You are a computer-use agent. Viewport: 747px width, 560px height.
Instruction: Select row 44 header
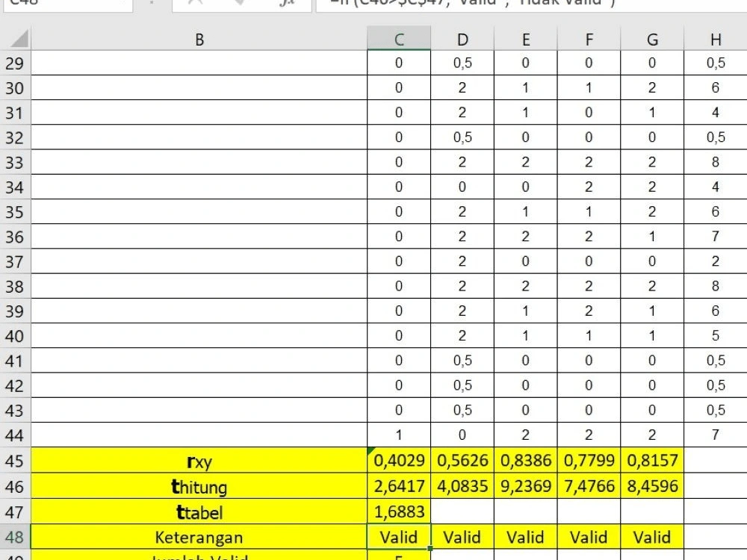coord(15,435)
